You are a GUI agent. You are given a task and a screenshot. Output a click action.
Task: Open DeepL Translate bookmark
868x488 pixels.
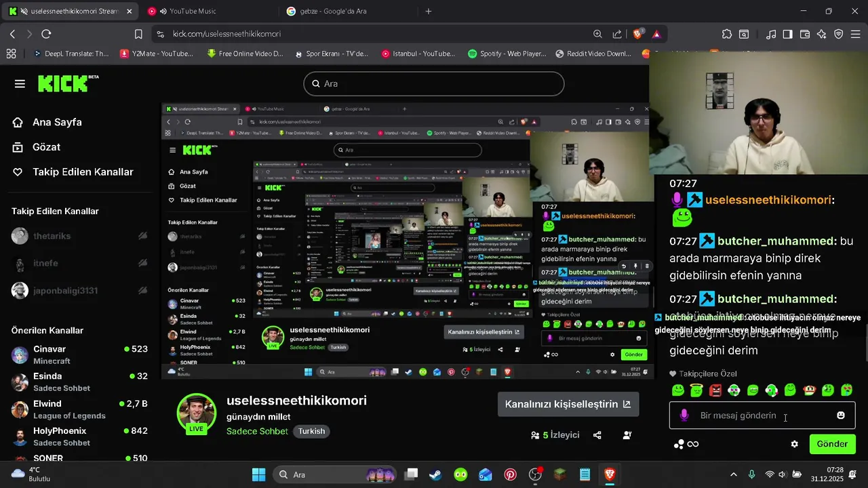tap(71, 54)
